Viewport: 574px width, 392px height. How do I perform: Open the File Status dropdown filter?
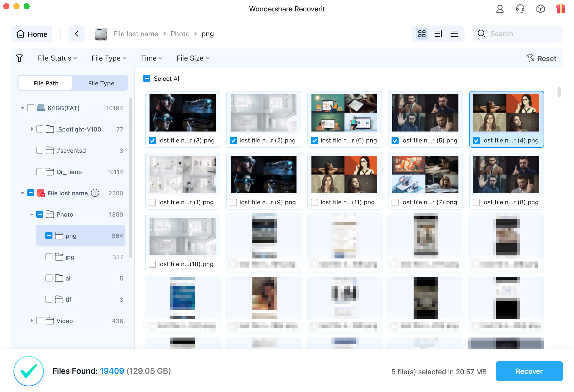click(57, 59)
